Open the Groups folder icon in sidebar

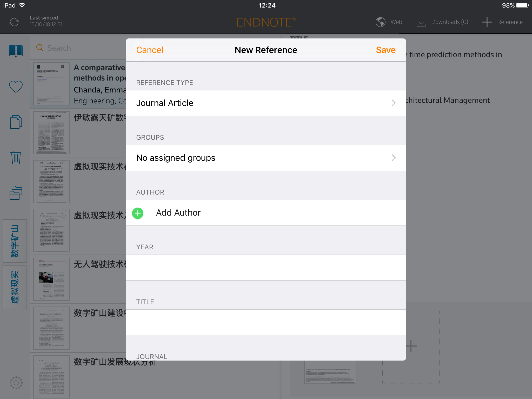[16, 193]
